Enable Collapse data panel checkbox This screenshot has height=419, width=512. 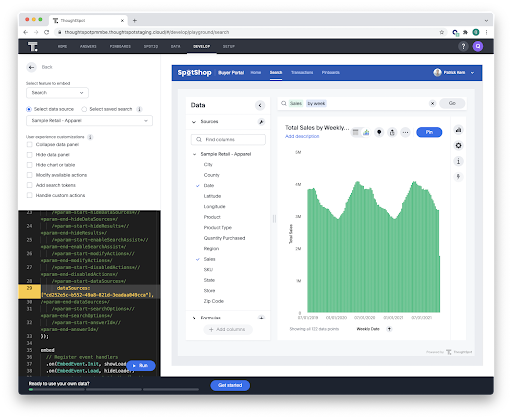tap(29, 145)
